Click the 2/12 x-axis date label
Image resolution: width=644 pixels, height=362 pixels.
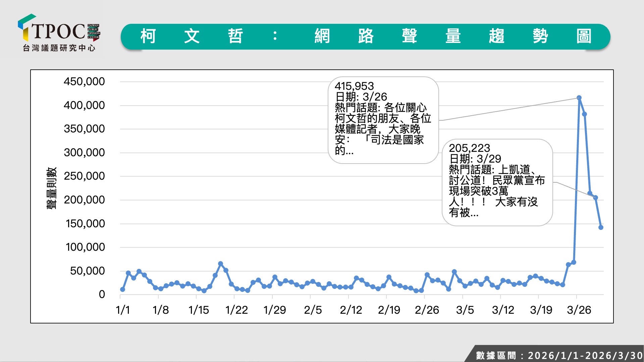coord(351,310)
